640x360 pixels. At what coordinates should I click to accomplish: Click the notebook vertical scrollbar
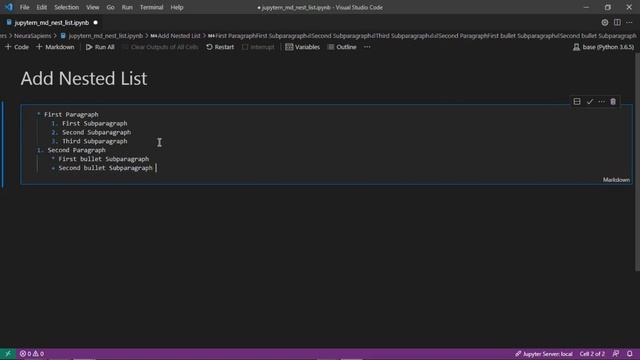point(637,162)
